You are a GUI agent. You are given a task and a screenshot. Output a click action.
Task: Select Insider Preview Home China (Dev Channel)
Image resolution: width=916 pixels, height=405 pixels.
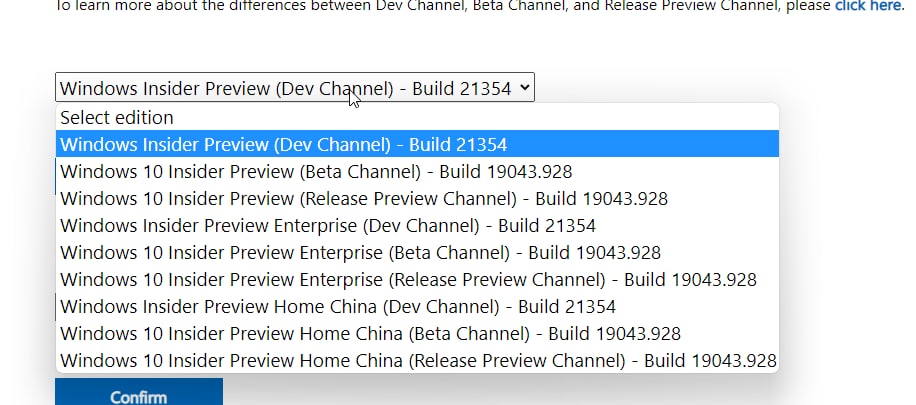coord(417,306)
